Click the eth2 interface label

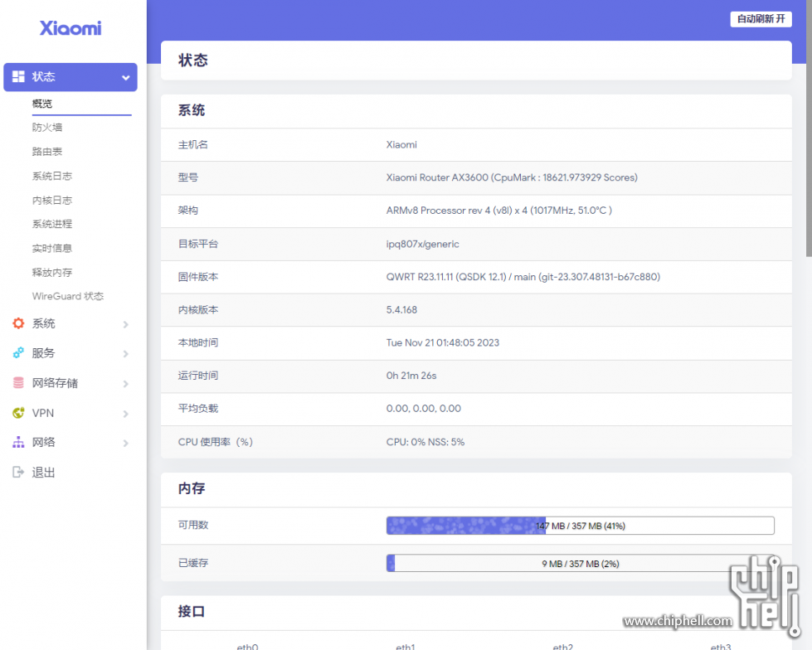coord(563,647)
